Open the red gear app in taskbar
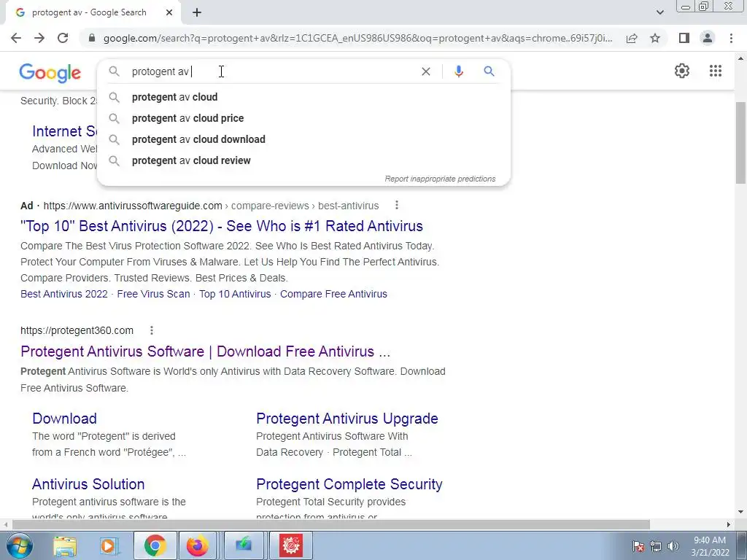Screen dimensions: 747x560 [x=290, y=545]
